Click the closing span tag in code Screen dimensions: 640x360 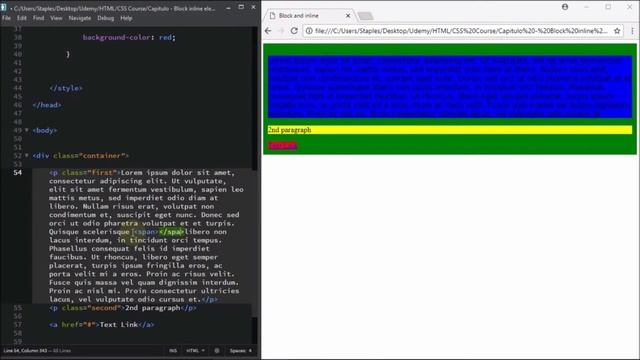pyautogui.click(x=171, y=232)
